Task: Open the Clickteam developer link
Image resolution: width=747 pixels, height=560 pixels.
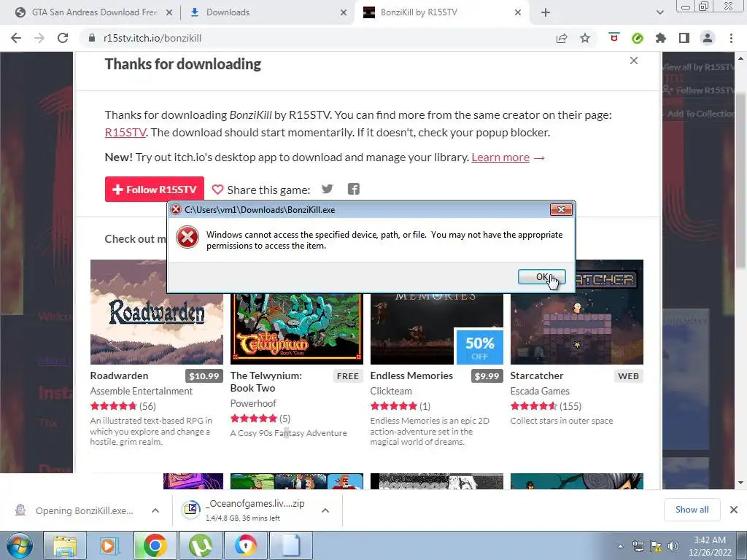Action: pyautogui.click(x=391, y=391)
